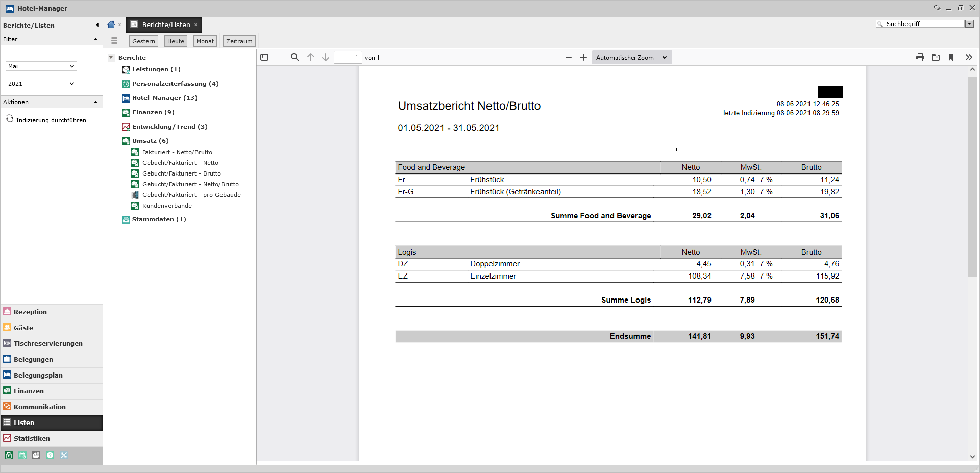Open the year dropdown showing 2021

pos(41,84)
